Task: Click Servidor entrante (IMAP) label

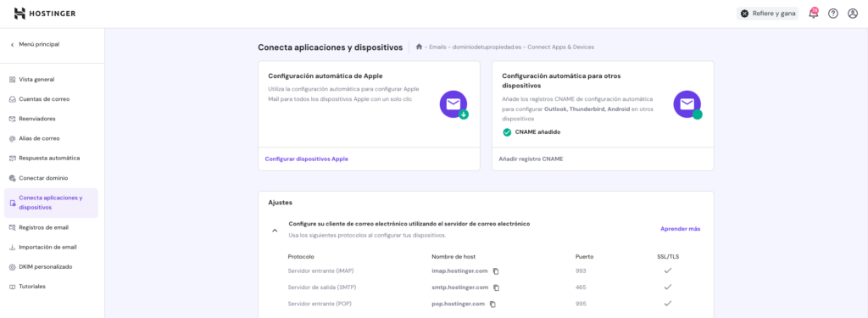Action: tap(320, 271)
